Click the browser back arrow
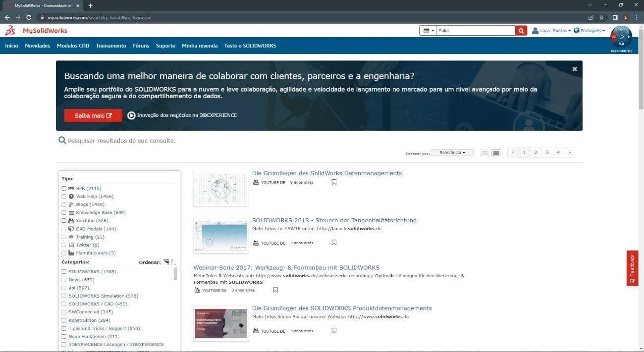This screenshot has width=644, height=352. [7, 17]
